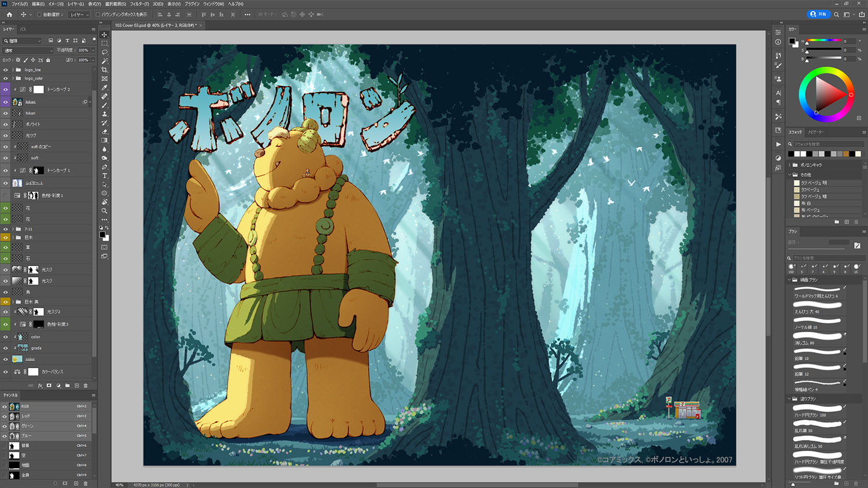Select the Horizontal Type tool
Viewport: 868px width, 488px height.
(104, 176)
